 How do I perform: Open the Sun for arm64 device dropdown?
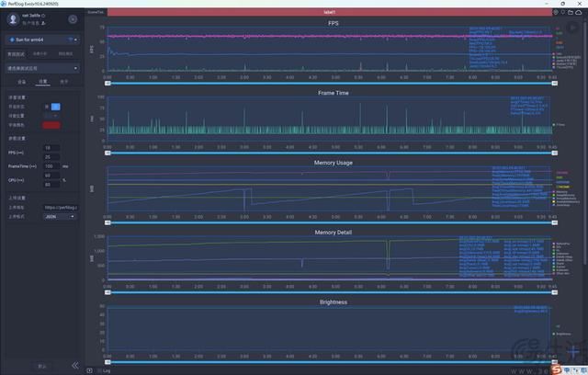click(41, 40)
